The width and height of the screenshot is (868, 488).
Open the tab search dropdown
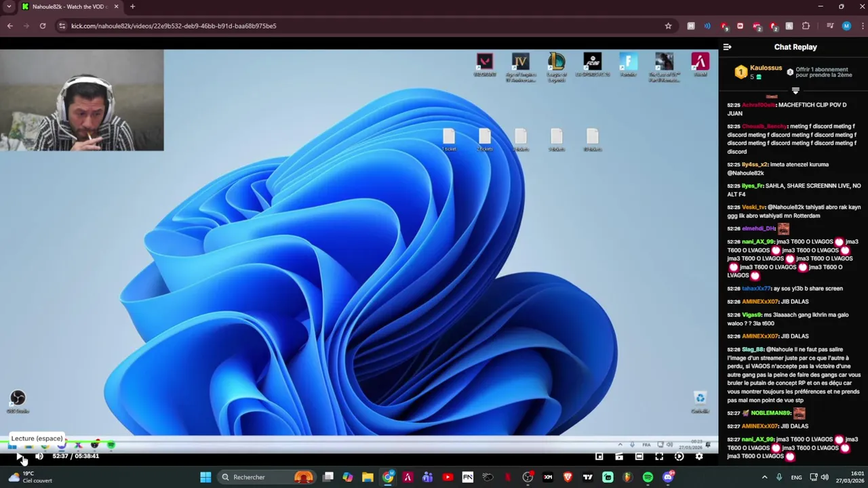tap(9, 7)
